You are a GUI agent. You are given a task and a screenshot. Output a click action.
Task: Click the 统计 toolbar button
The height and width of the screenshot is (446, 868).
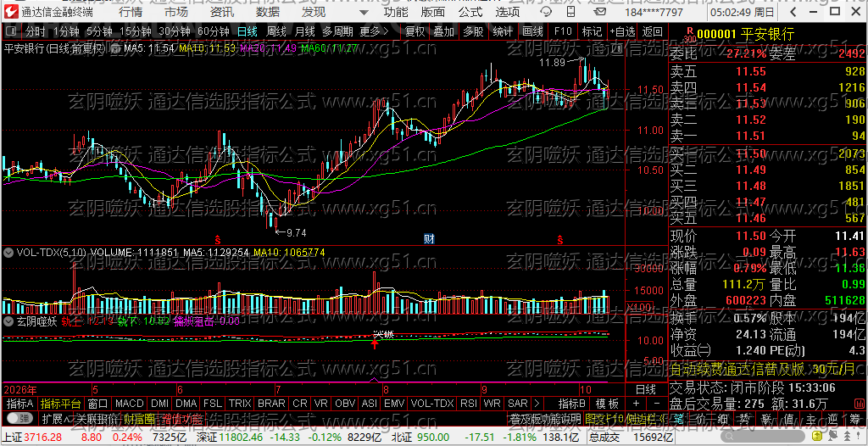click(503, 31)
